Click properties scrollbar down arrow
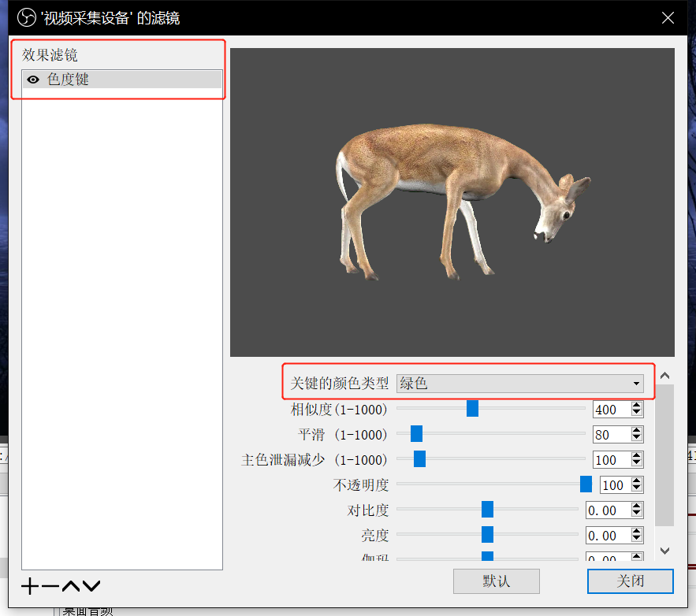 (x=664, y=551)
